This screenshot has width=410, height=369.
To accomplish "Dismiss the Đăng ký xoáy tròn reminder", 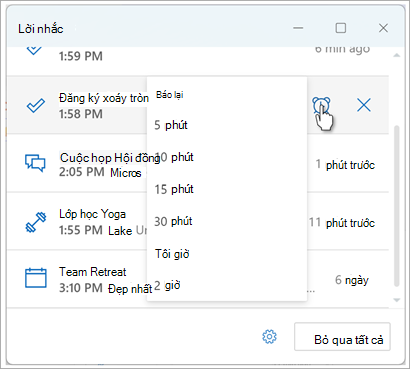I will pyautogui.click(x=364, y=106).
